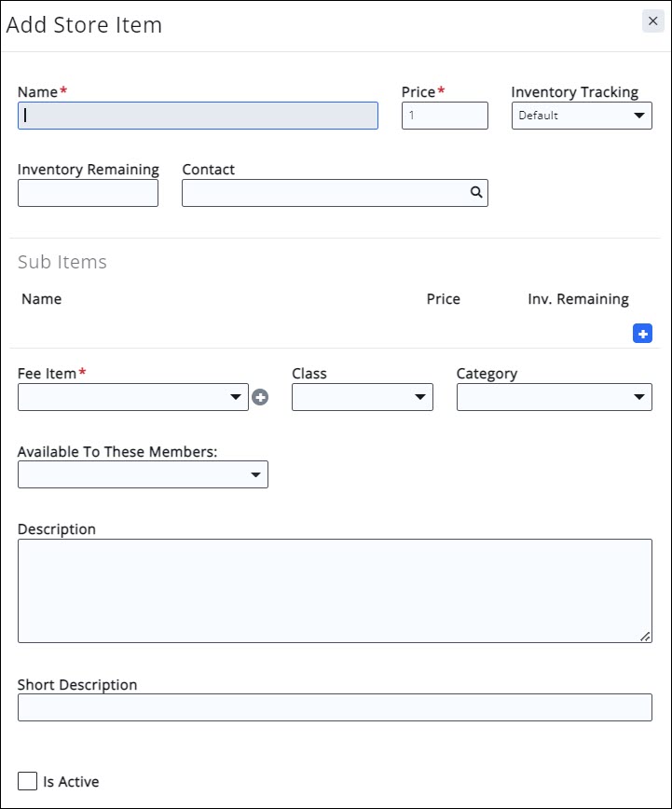
Task: Focus the Short Description field
Action: click(334, 707)
